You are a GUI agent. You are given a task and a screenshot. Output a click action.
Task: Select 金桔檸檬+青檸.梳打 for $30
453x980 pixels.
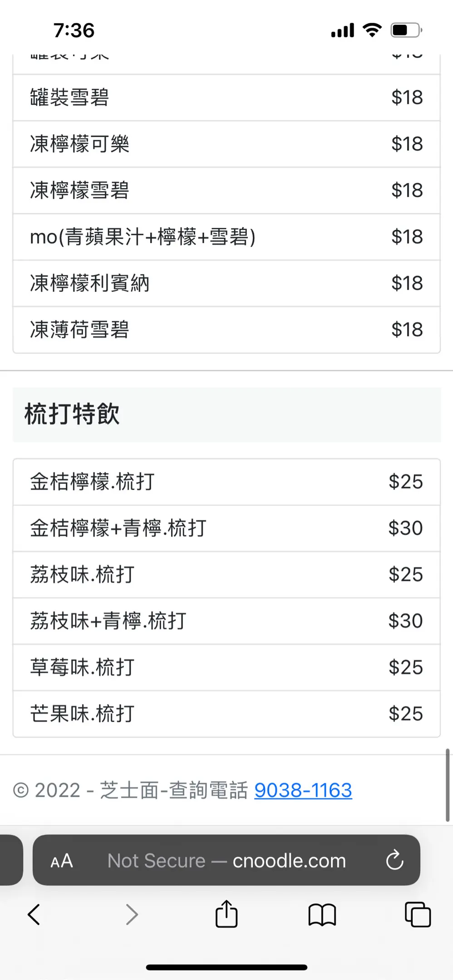click(226, 528)
